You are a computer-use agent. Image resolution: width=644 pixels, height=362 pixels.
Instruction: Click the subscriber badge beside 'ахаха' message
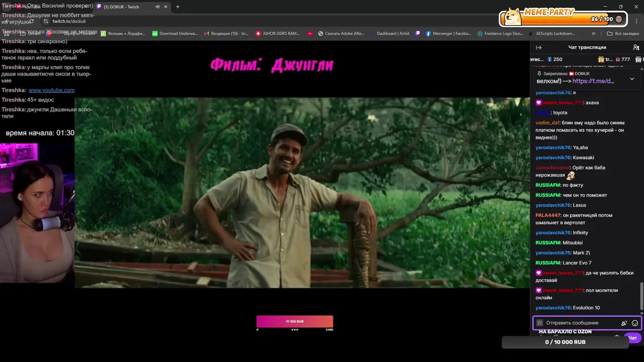point(538,103)
